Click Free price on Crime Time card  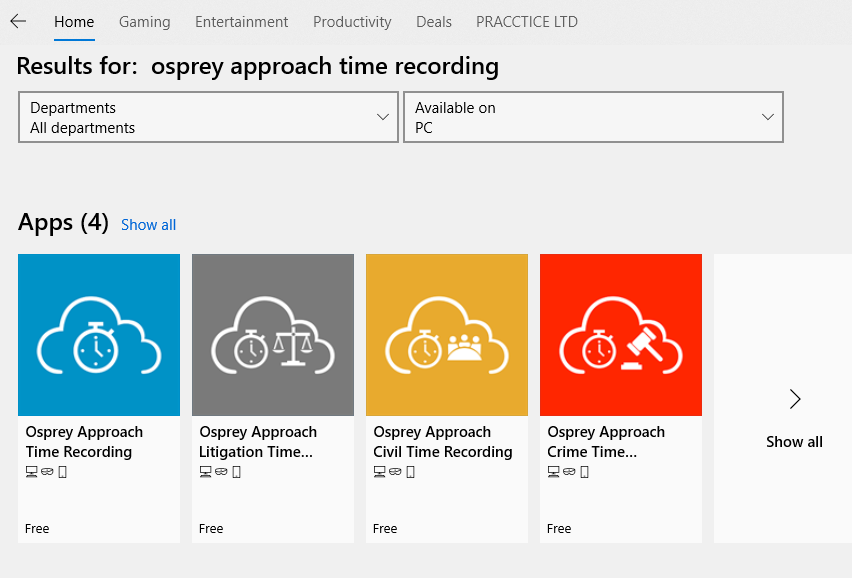point(559,529)
